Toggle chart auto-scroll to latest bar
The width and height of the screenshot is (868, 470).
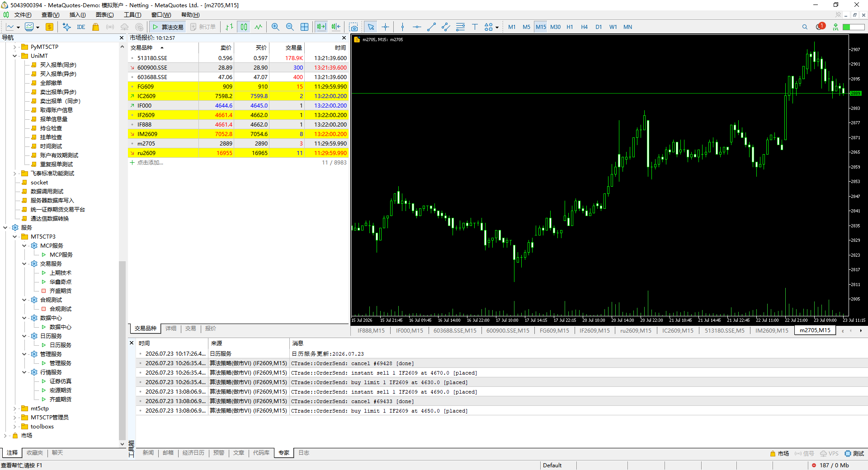coord(321,27)
